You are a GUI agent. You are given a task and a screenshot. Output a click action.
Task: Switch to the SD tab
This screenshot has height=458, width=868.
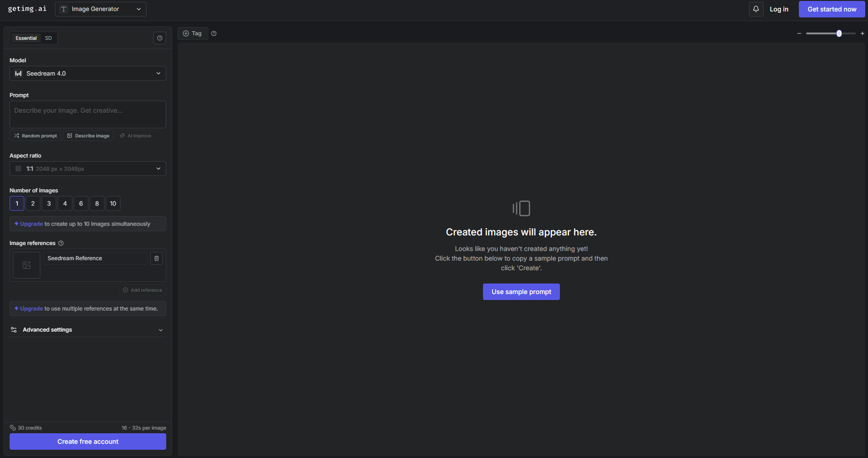(x=49, y=38)
